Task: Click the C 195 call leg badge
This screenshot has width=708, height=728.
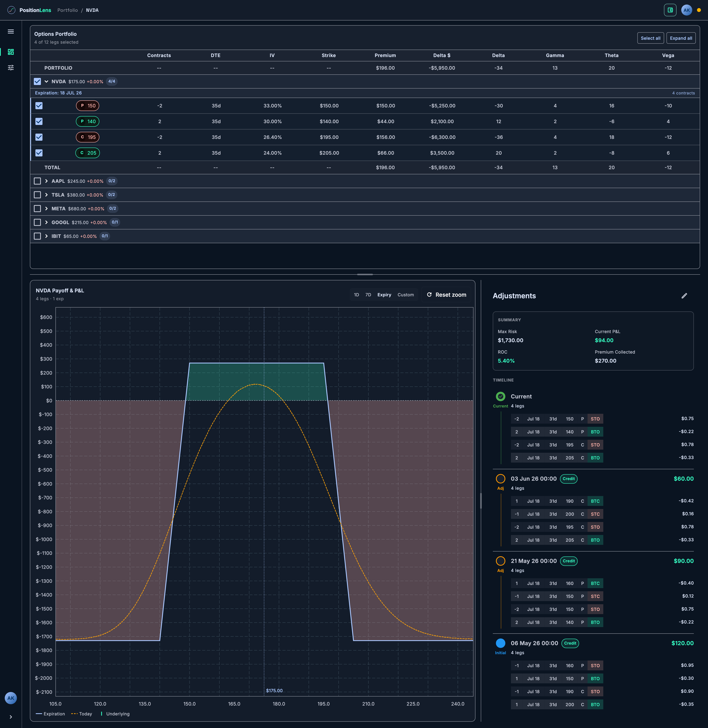Action: (x=88, y=137)
